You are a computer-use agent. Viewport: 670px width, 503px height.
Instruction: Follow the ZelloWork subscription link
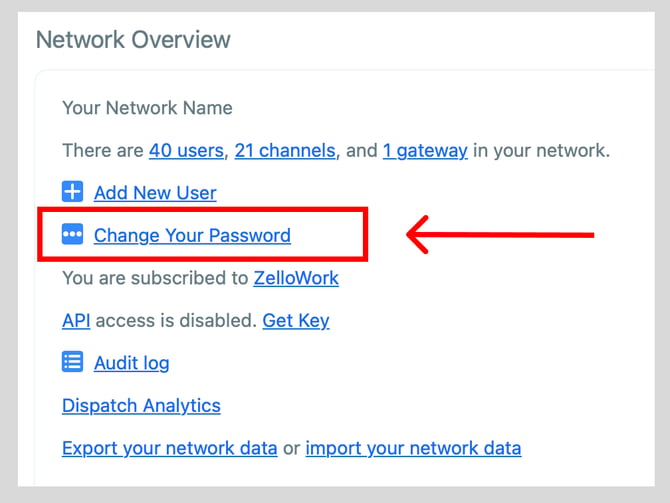coord(296,278)
